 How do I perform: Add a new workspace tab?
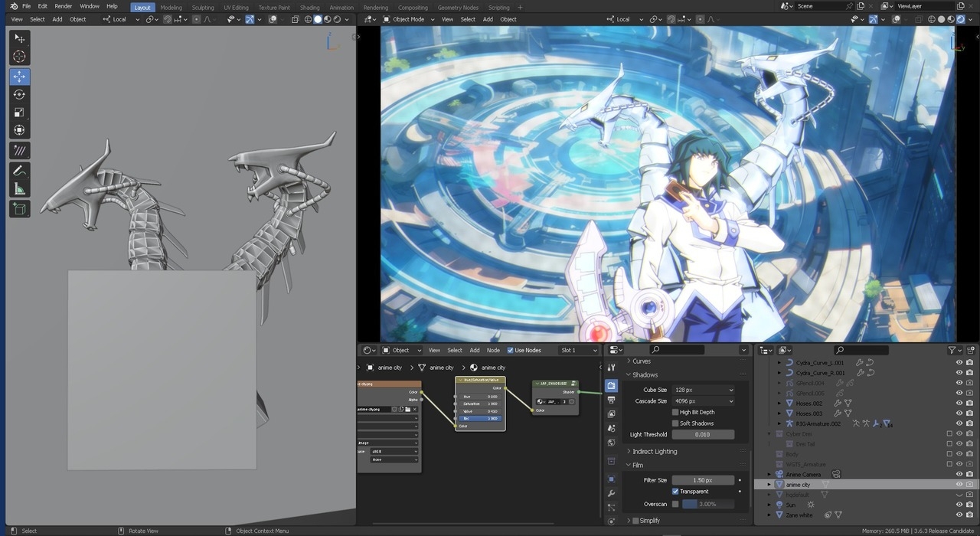521,8
